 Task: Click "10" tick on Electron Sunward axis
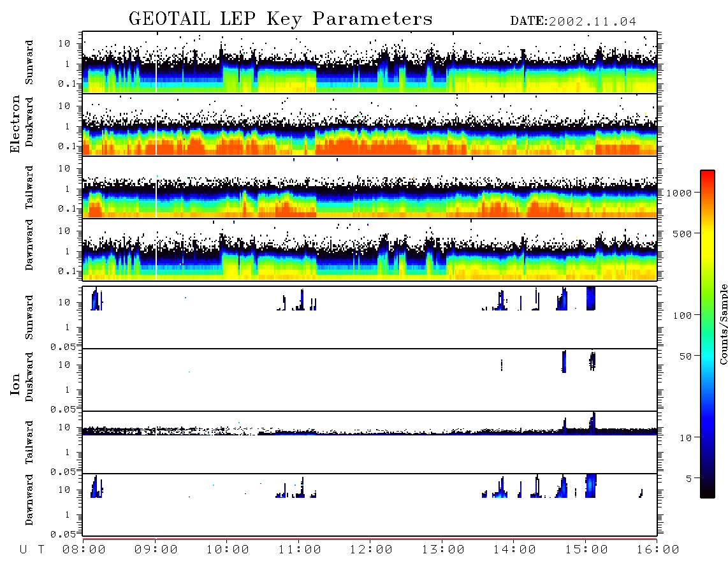(64, 43)
